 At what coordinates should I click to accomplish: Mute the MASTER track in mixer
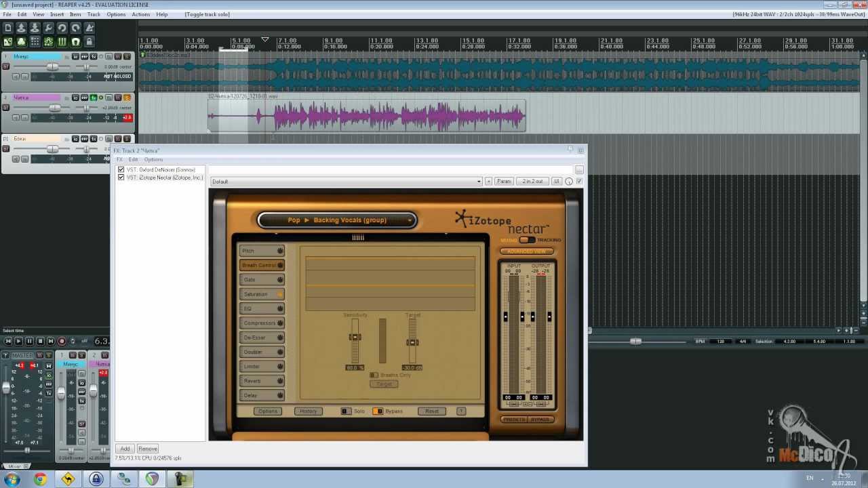40,355
